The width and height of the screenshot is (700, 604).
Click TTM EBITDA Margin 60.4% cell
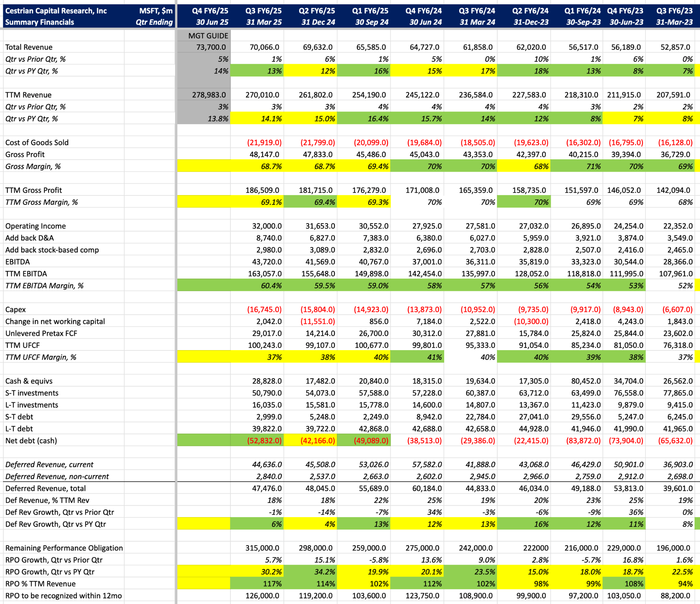pyautogui.click(x=257, y=285)
